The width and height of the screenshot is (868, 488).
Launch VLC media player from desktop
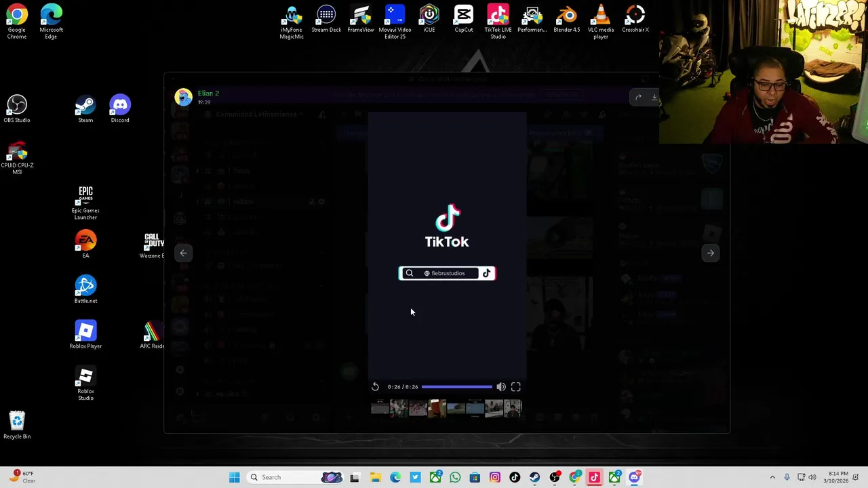[601, 21]
